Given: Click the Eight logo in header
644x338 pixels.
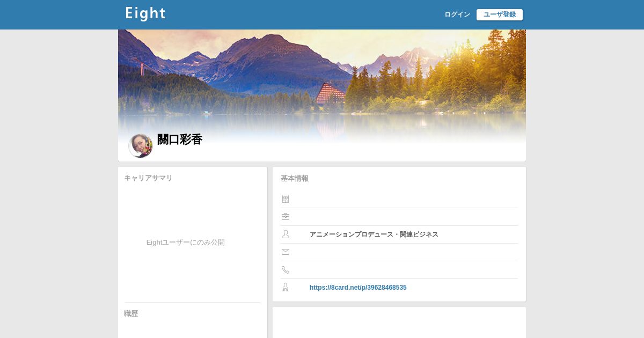Looking at the screenshot, I should 145,14.
